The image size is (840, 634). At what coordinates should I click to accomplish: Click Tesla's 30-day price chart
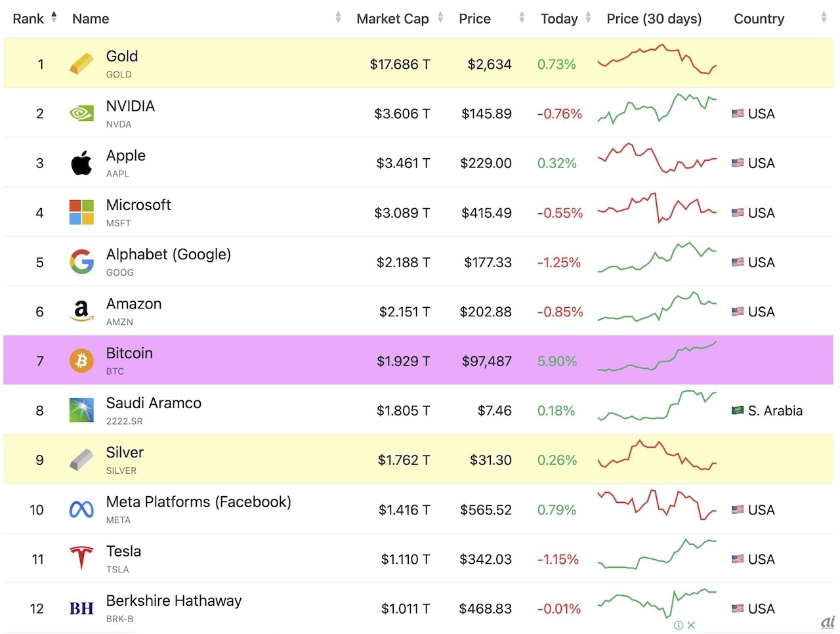[x=657, y=555]
